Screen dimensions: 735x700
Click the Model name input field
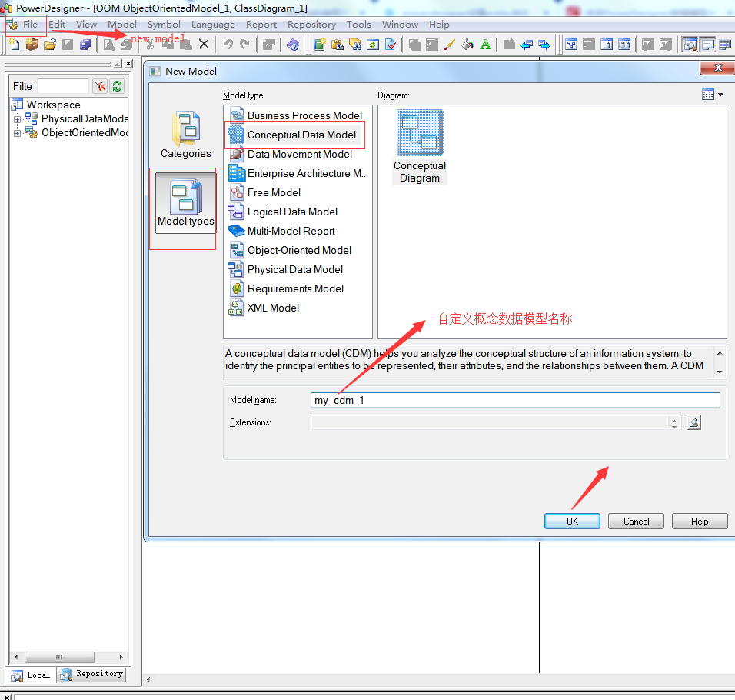515,400
